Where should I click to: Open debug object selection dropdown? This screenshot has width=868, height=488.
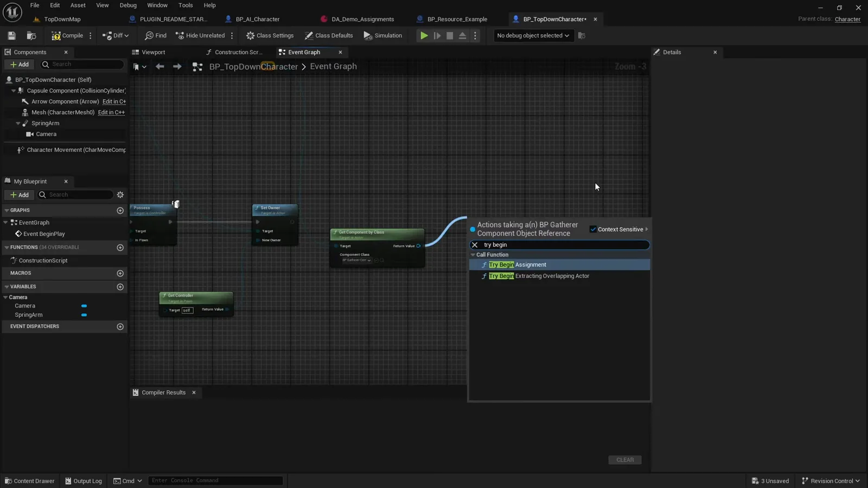(533, 36)
